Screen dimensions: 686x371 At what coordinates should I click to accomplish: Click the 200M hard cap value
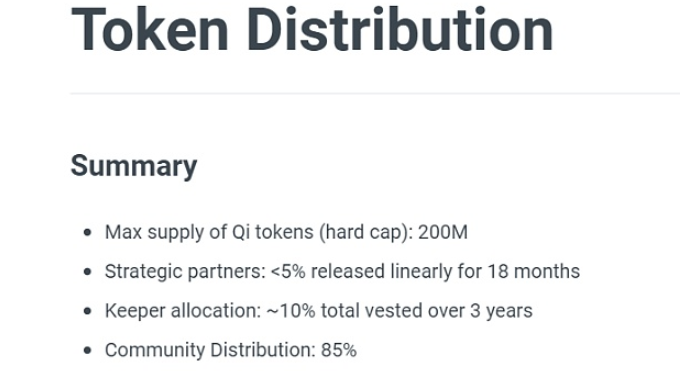(443, 232)
